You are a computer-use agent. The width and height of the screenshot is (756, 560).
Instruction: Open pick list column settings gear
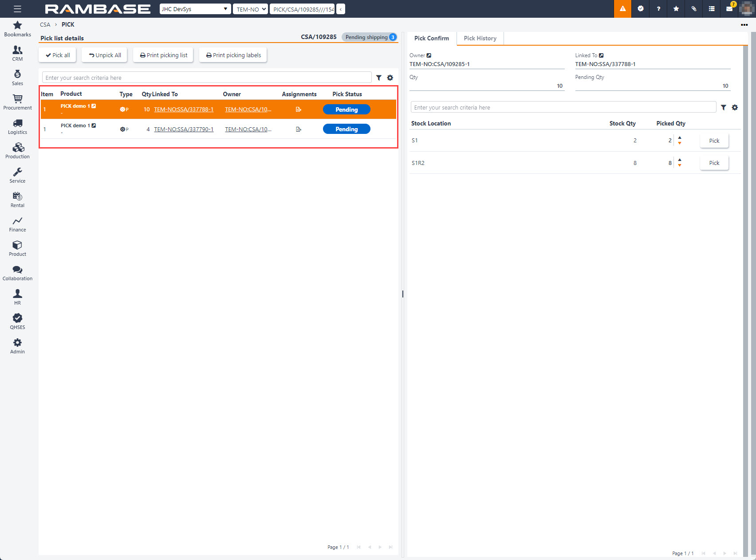[390, 78]
